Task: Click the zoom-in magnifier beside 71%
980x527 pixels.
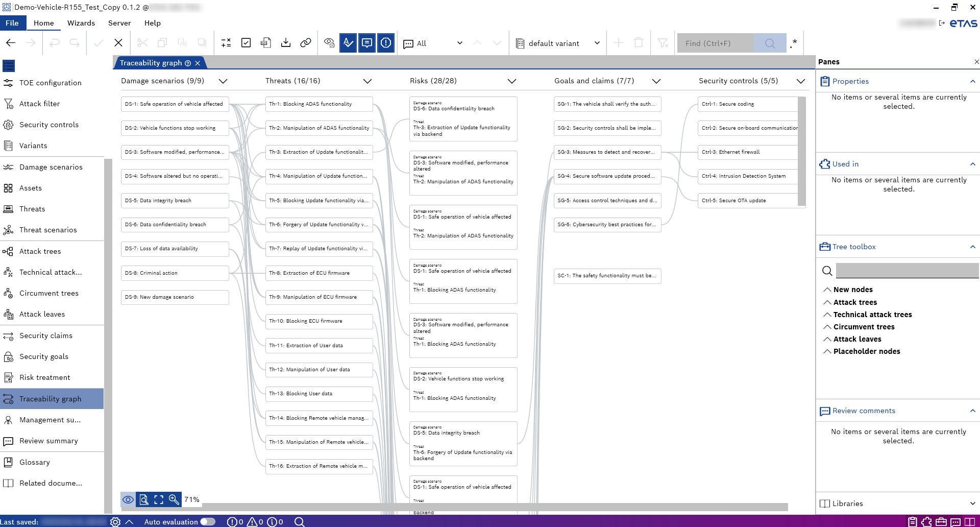Action: (174, 499)
